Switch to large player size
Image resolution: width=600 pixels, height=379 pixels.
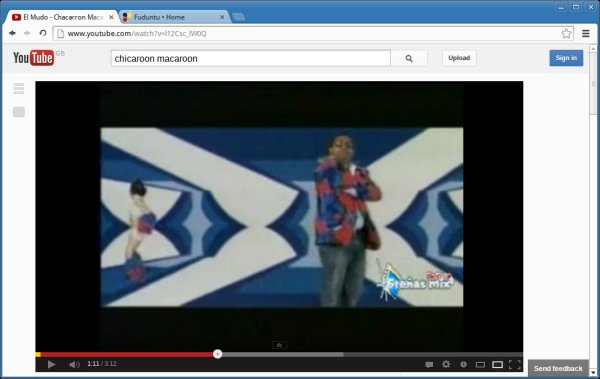pos(497,364)
